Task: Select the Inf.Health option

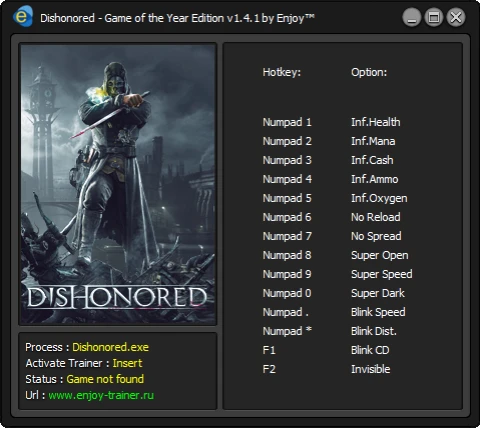Action: tap(376, 122)
